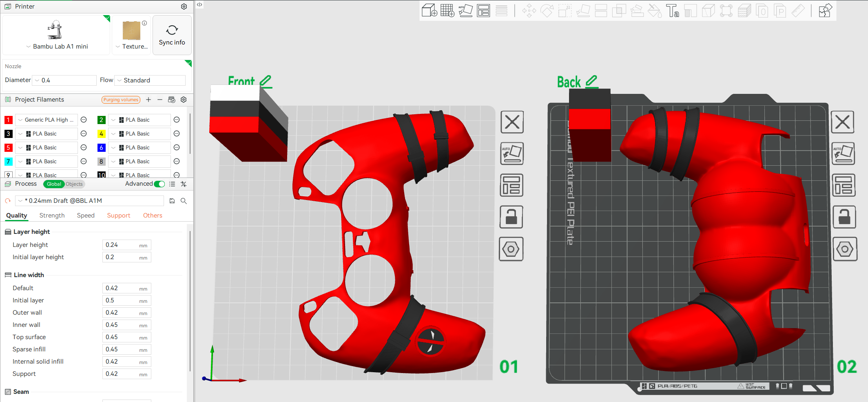The image size is (868, 402).
Task: Collapse the sidebar with the arrows icon
Action: click(x=199, y=4)
